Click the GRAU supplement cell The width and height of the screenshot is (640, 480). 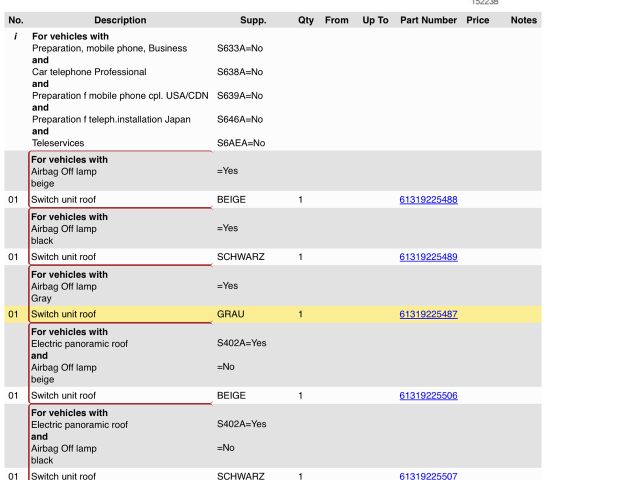pos(231,314)
